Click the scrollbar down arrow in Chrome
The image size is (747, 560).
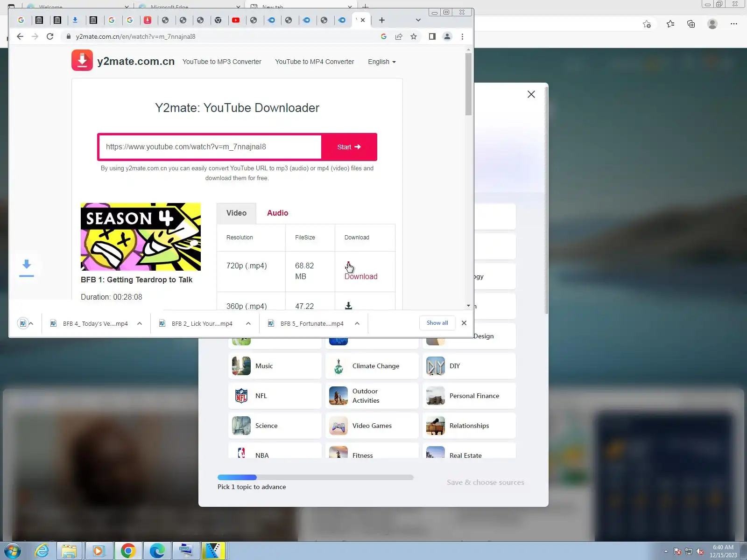pyautogui.click(x=468, y=306)
